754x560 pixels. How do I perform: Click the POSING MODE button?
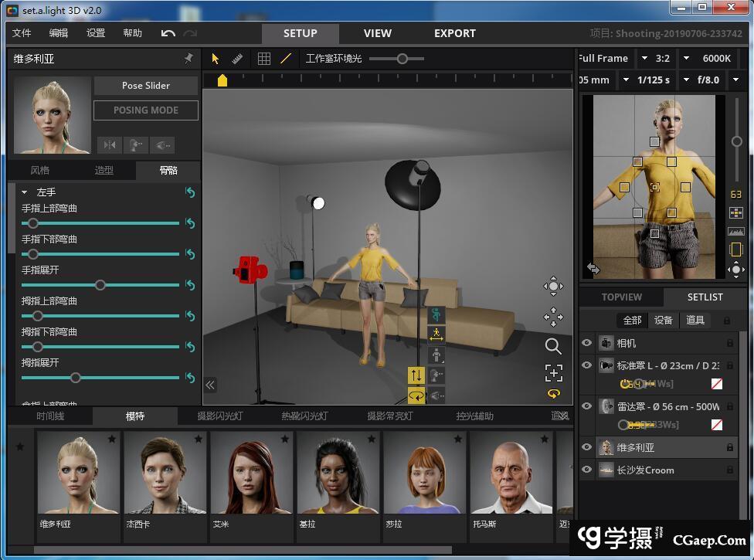(146, 110)
